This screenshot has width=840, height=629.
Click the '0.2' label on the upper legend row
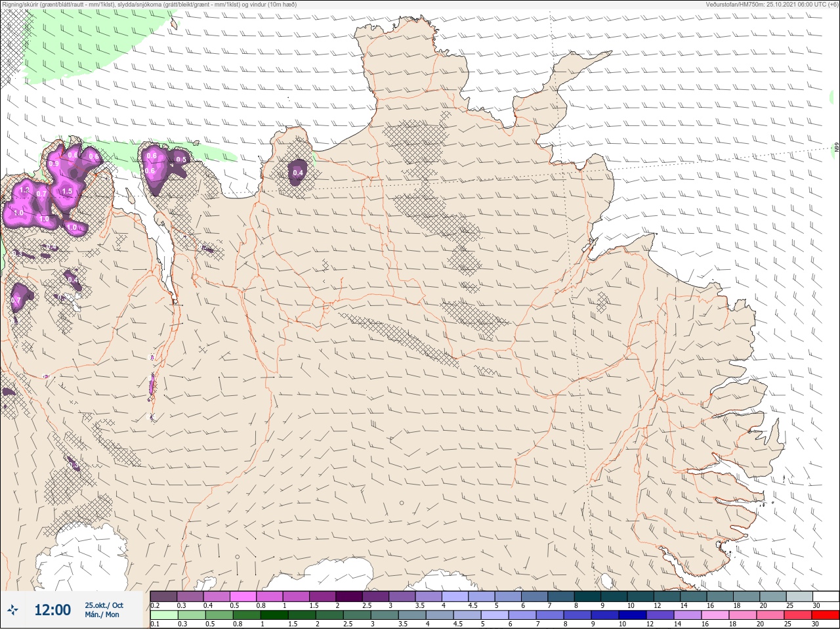pos(155,605)
